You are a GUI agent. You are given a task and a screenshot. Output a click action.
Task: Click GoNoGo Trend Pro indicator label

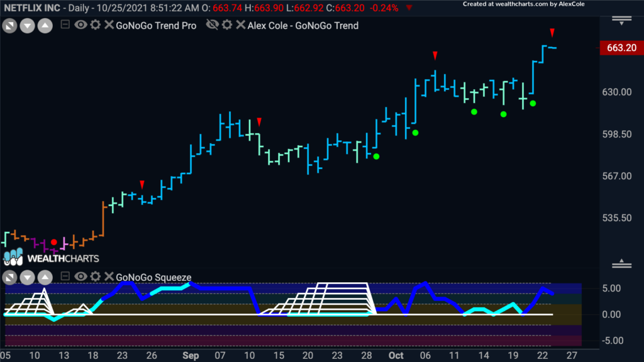click(x=156, y=25)
